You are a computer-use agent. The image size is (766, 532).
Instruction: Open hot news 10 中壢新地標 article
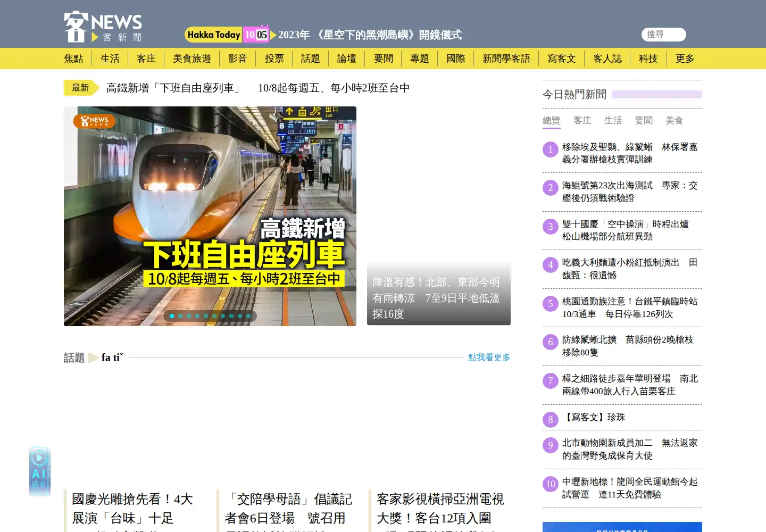coord(630,488)
